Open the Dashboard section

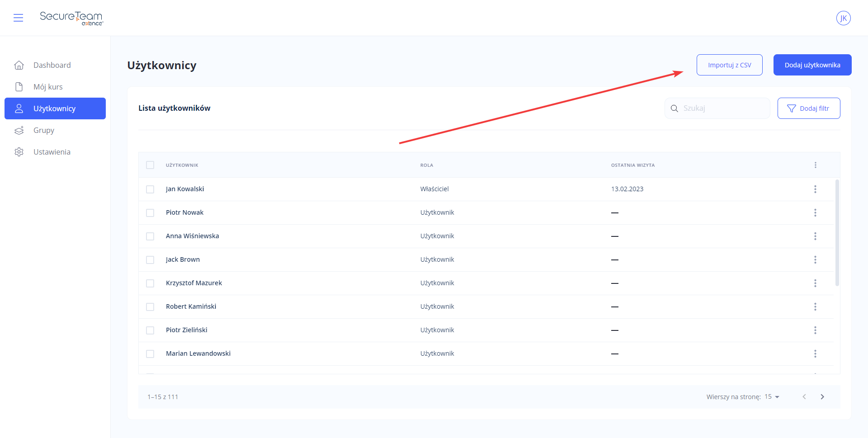tap(55, 65)
